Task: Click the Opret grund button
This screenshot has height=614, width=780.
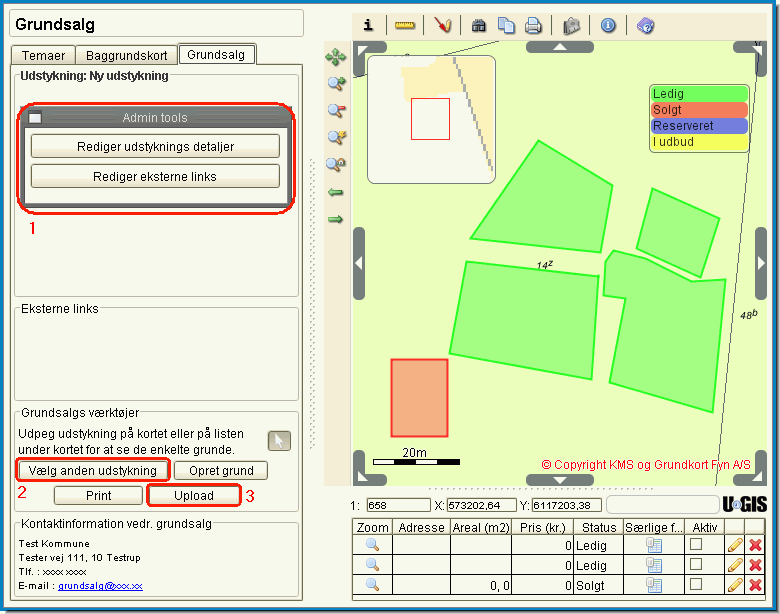Action: point(221,470)
